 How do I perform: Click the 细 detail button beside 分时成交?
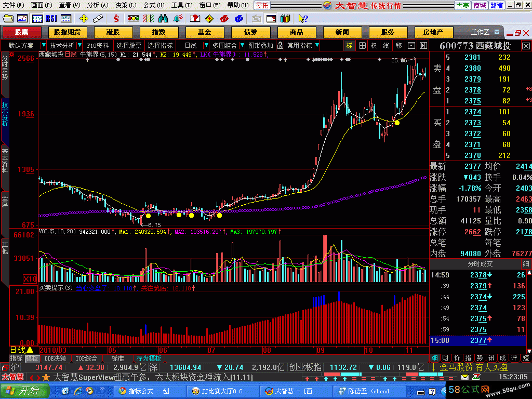coord(526,264)
